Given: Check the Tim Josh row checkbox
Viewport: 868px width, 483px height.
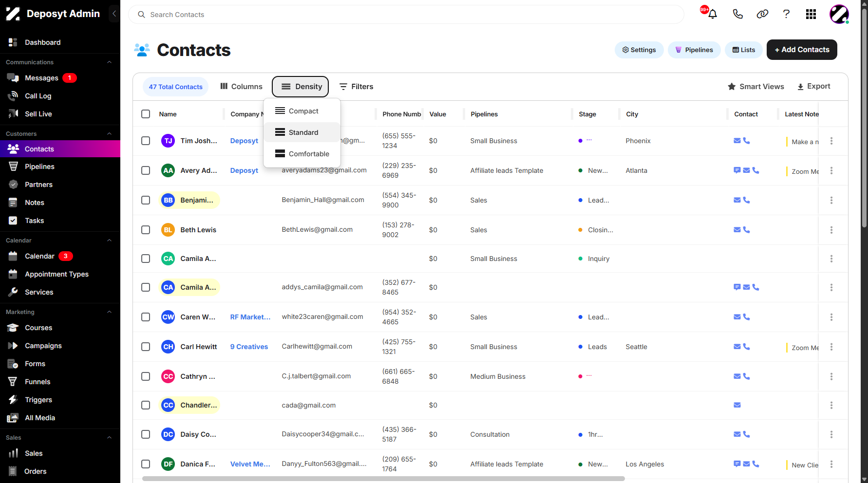Looking at the screenshot, I should [146, 141].
